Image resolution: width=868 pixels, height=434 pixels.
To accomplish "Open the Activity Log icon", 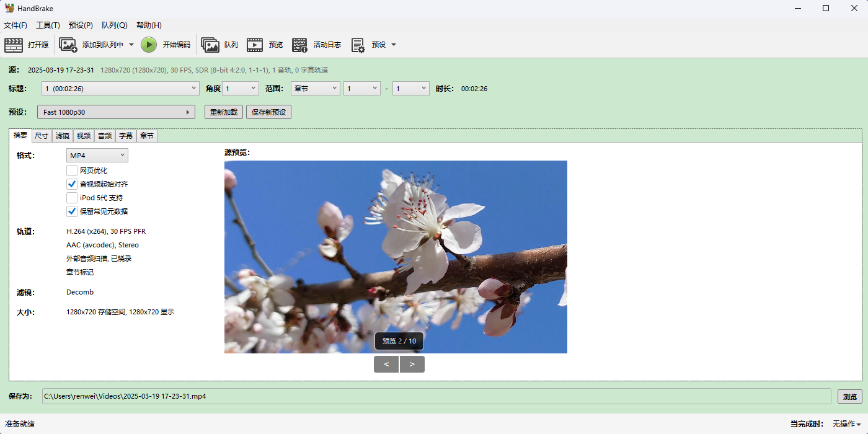I will (300, 45).
